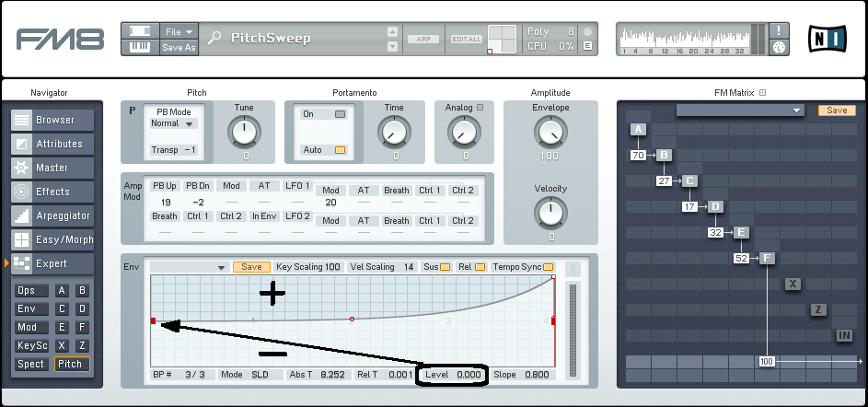Click the morph square pad in header
This screenshot has width=868, height=407.
click(x=502, y=40)
